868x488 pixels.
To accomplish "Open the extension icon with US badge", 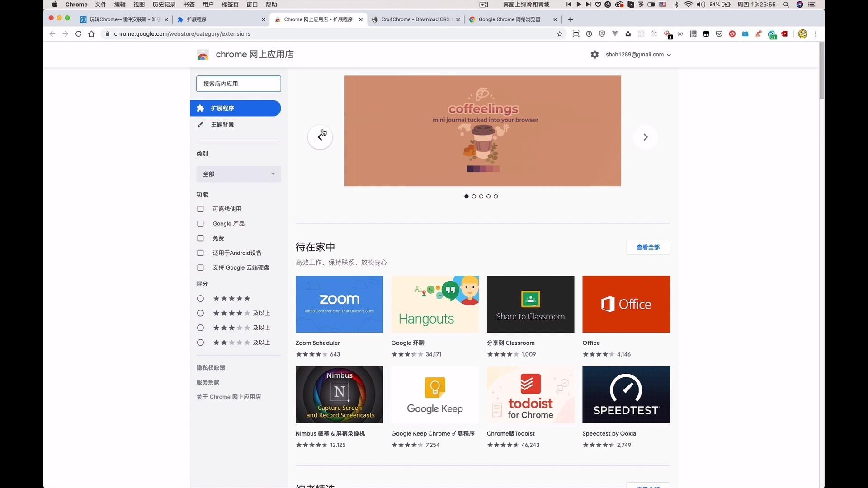I will tap(772, 34).
